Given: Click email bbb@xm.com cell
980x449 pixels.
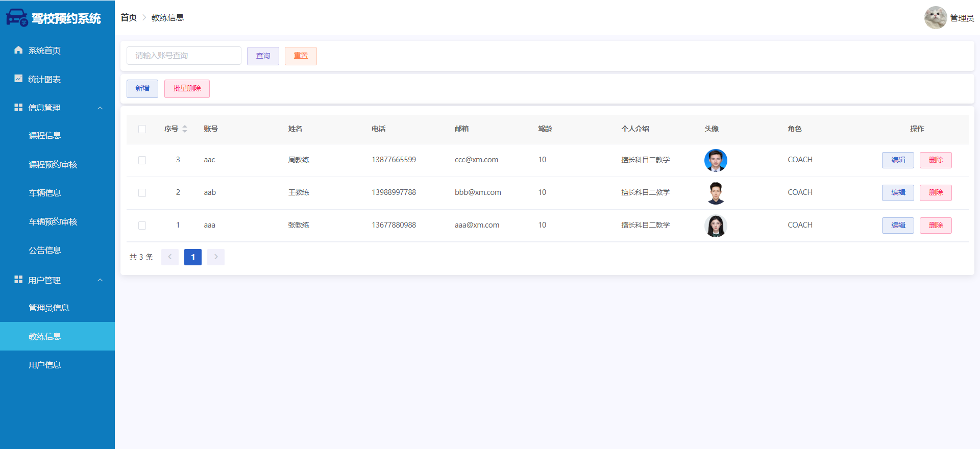Looking at the screenshot, I should click(x=478, y=192).
